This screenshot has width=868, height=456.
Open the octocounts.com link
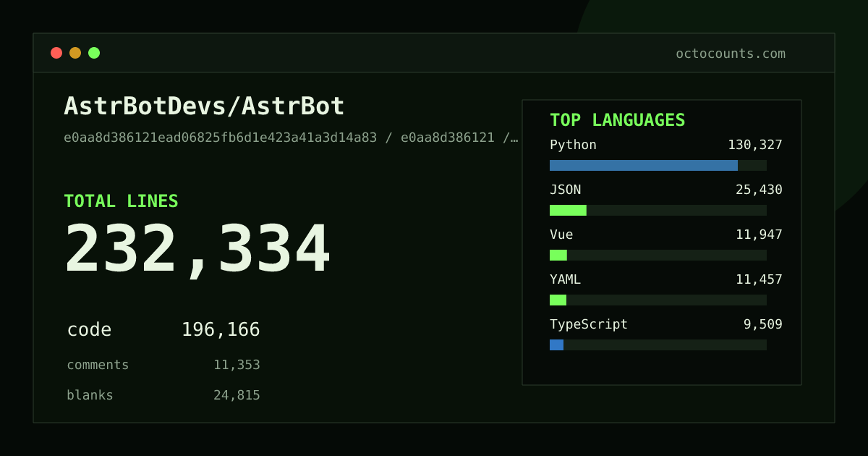(x=731, y=54)
